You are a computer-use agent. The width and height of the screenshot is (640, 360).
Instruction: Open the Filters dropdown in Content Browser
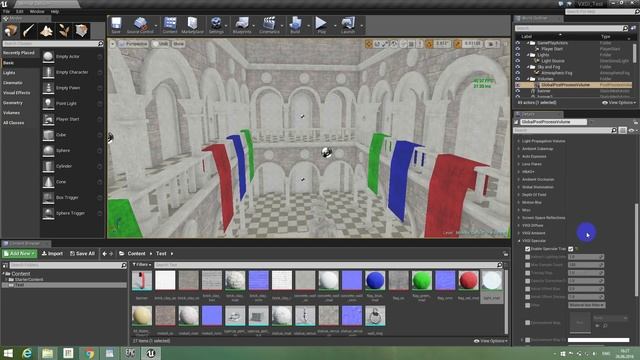142,265
